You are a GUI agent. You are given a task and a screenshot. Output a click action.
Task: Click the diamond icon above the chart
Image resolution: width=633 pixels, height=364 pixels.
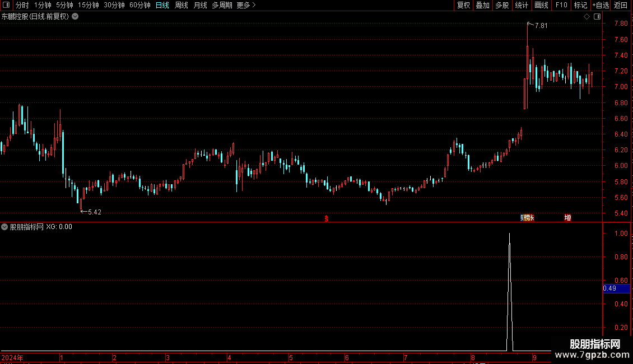587,17
